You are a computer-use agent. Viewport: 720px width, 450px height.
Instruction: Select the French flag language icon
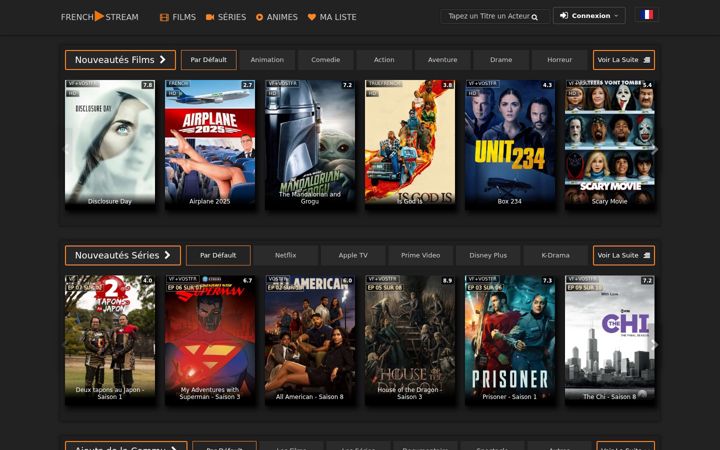[x=647, y=15]
